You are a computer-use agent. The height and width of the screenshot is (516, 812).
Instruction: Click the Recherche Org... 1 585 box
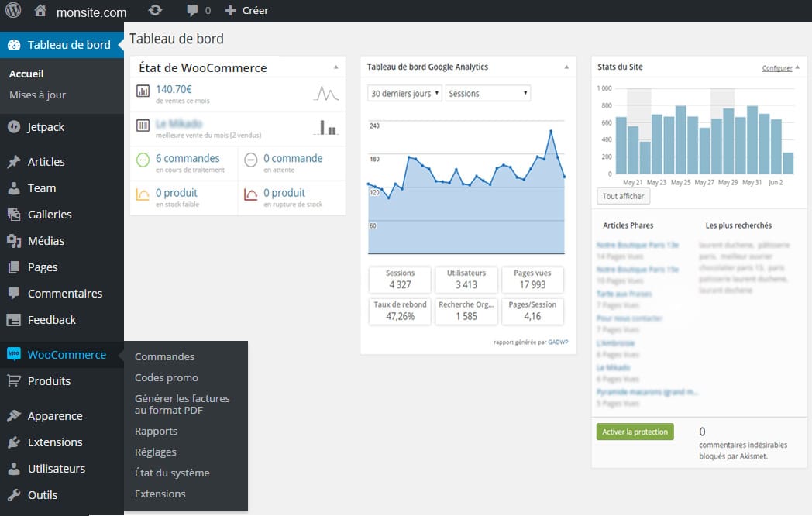coord(466,311)
